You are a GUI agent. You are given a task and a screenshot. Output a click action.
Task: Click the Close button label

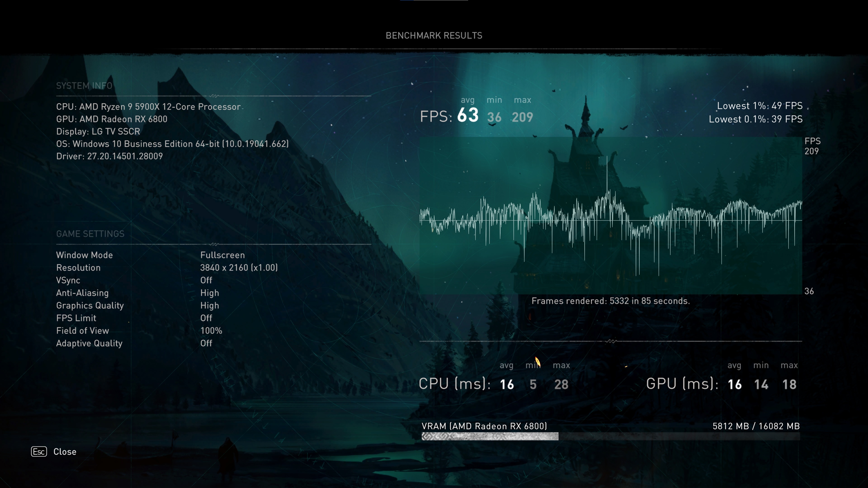tap(65, 452)
